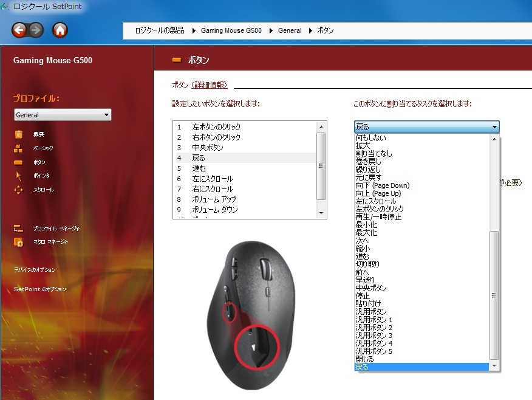This screenshot has width=532, height=400.
Task: Choose 貼り付け option
Action: 421,304
